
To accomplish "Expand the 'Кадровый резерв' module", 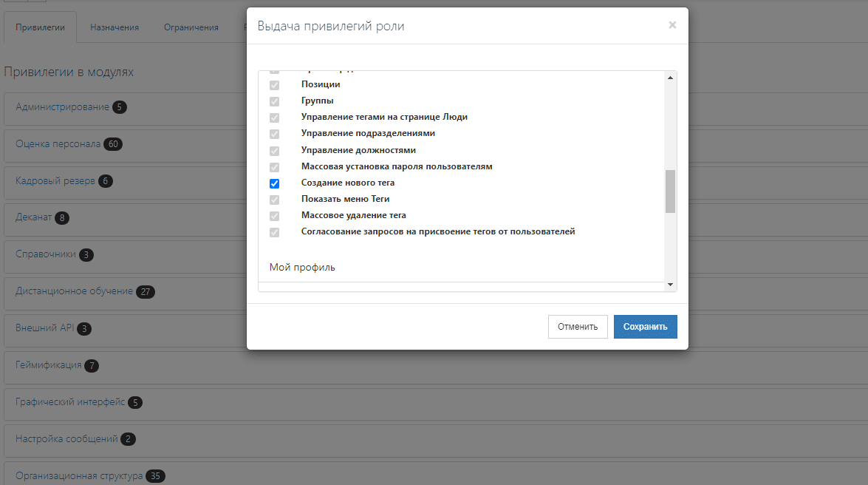I will pos(55,180).
